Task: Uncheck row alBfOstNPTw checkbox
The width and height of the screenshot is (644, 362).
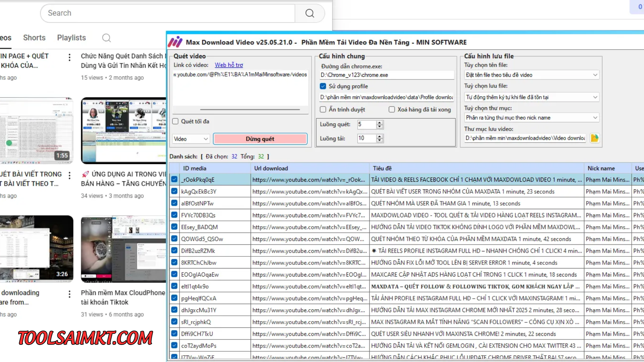Action: 174,203
